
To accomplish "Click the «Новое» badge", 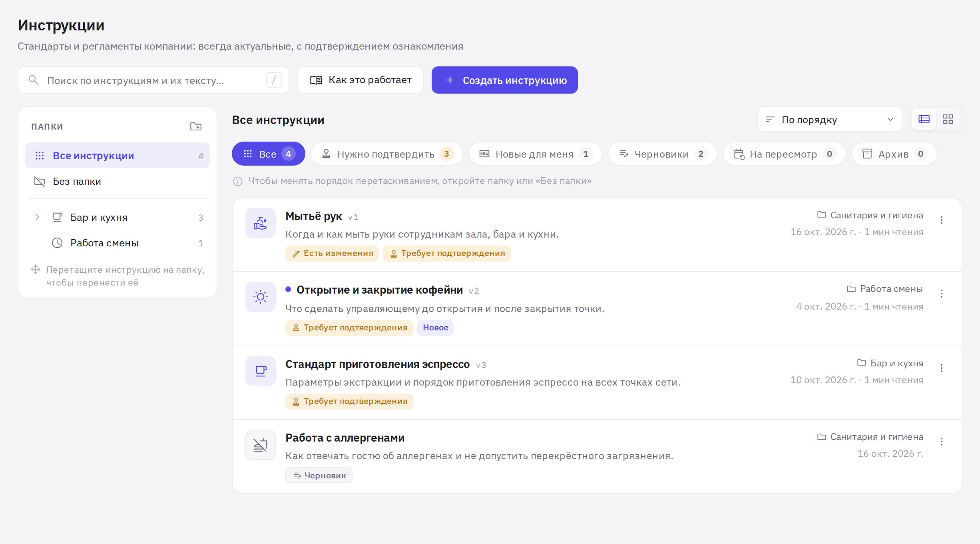I will point(436,328).
